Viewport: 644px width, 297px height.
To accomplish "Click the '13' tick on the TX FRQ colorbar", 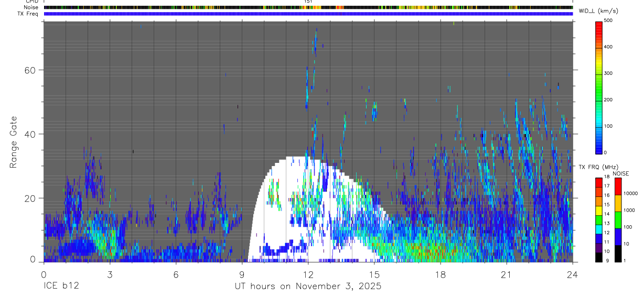I will coord(608,224).
